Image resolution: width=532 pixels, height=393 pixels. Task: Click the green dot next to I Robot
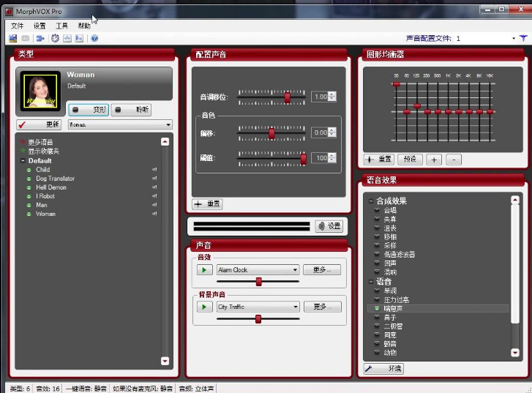[x=29, y=196]
